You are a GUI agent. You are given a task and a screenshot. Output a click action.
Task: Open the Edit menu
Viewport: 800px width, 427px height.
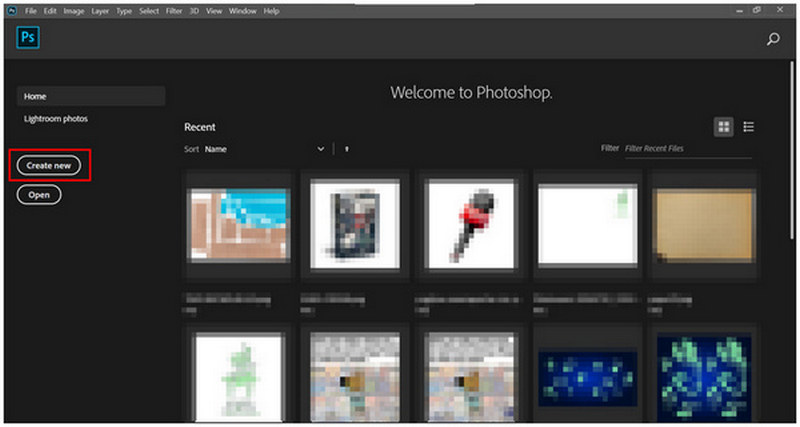(x=50, y=11)
